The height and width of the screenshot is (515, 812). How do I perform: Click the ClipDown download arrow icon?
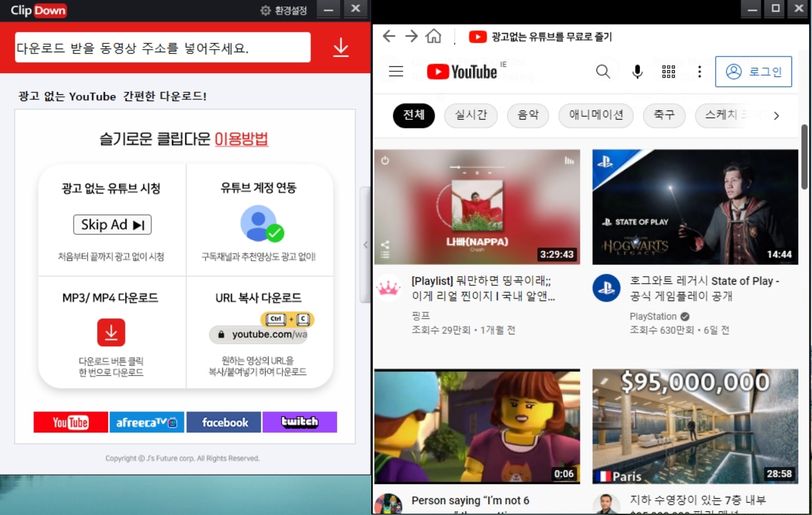[341, 48]
